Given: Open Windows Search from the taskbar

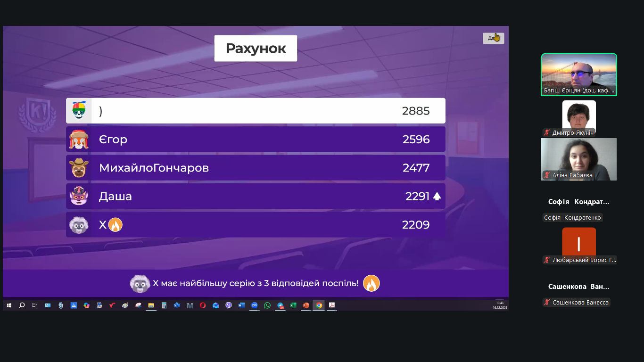Looking at the screenshot, I should [x=22, y=305].
